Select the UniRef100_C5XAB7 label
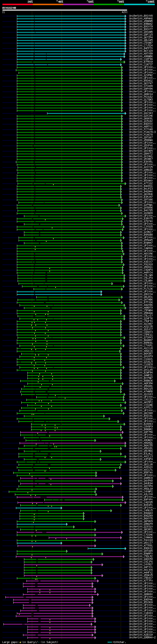 [x=141, y=43]
